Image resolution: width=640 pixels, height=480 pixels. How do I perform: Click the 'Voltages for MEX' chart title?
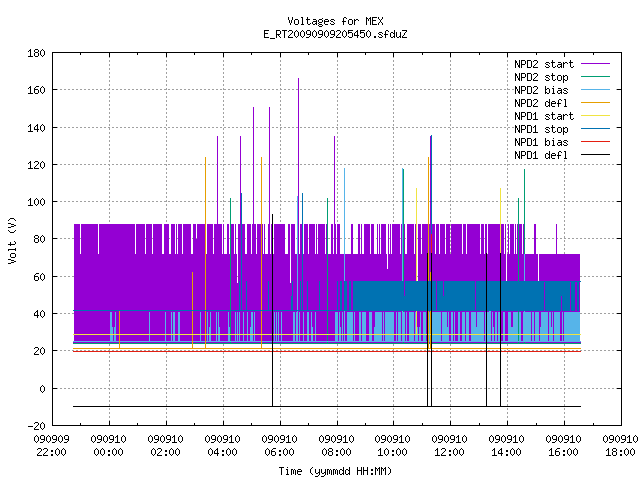(x=335, y=21)
